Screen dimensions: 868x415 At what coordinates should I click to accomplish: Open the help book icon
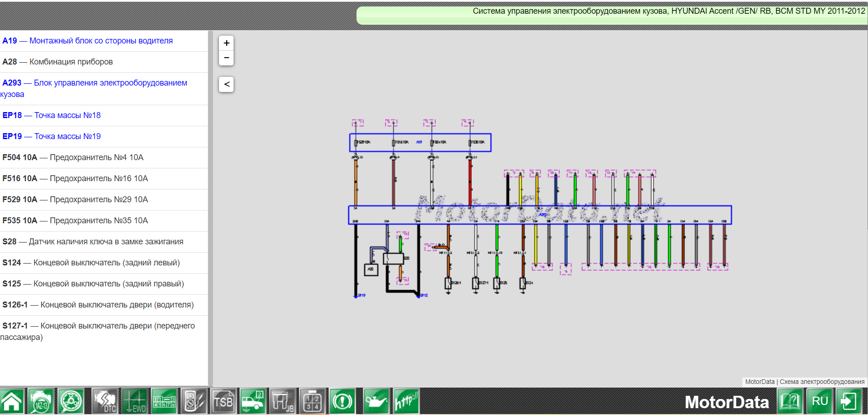(790, 401)
